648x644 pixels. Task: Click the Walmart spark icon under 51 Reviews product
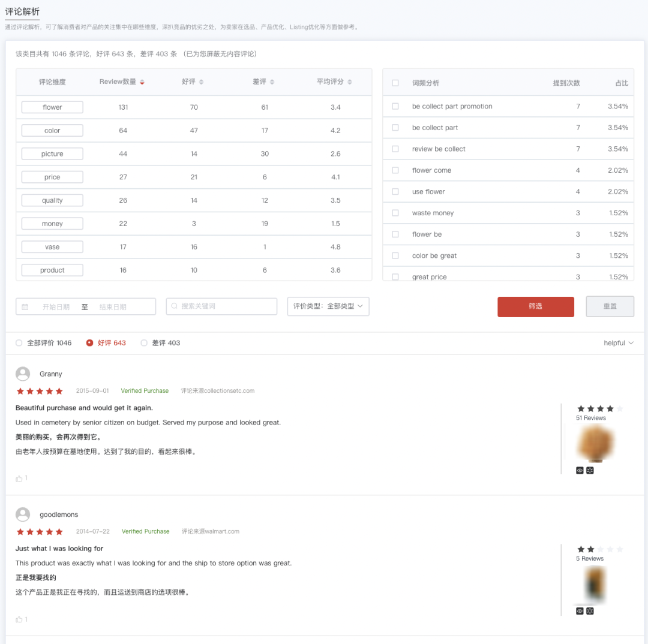tap(590, 471)
